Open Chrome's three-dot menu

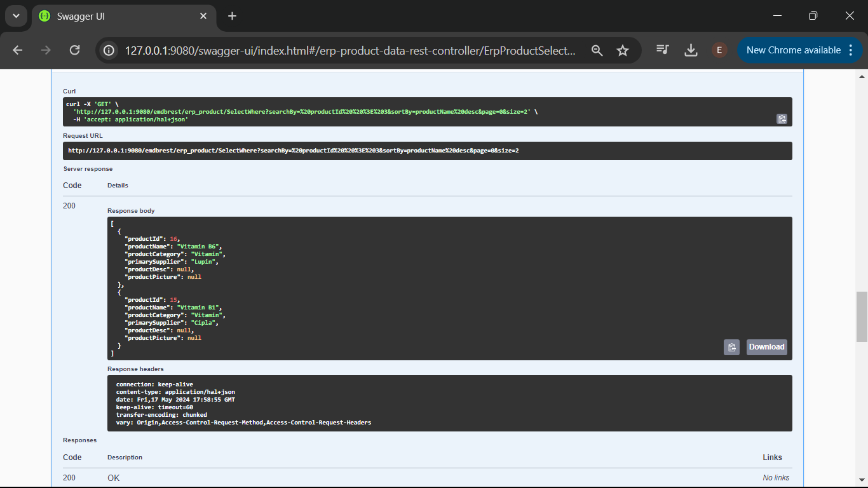[x=851, y=50]
